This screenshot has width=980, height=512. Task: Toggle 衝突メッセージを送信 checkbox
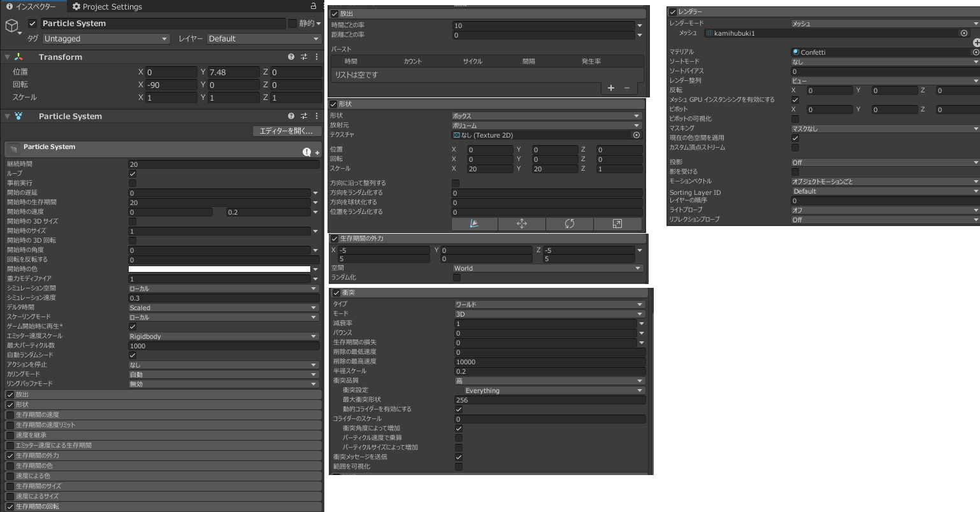click(458, 457)
